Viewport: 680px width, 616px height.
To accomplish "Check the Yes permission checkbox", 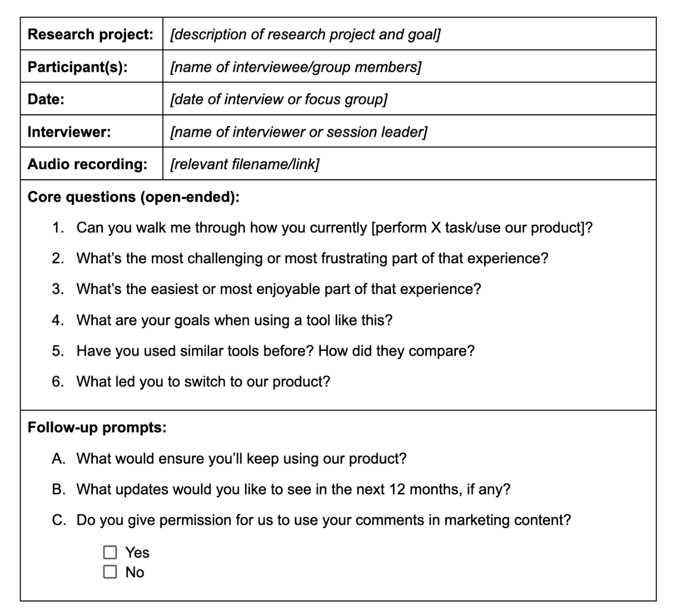I will 110,553.
